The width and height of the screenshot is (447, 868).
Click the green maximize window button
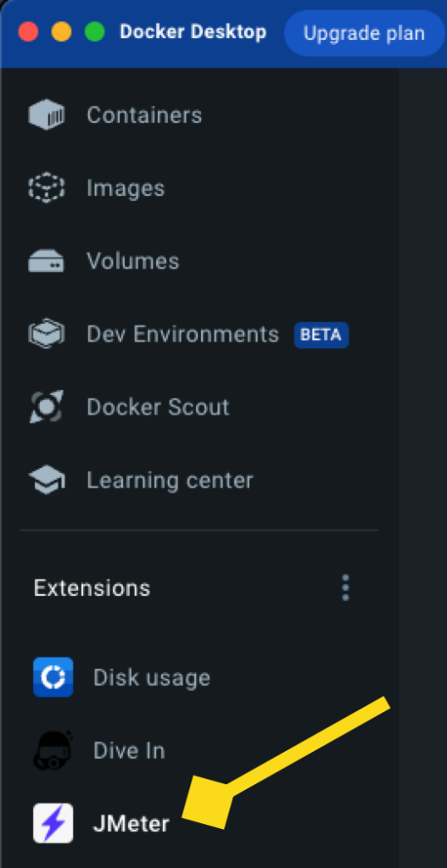point(95,31)
